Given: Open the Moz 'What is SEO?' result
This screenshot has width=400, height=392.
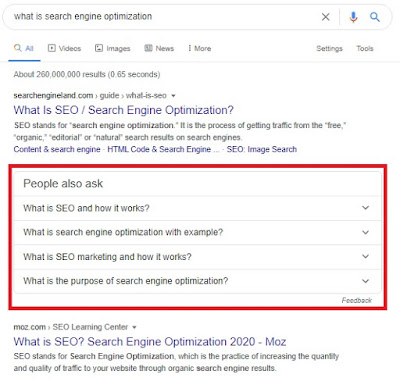Looking at the screenshot, I should point(150,342).
